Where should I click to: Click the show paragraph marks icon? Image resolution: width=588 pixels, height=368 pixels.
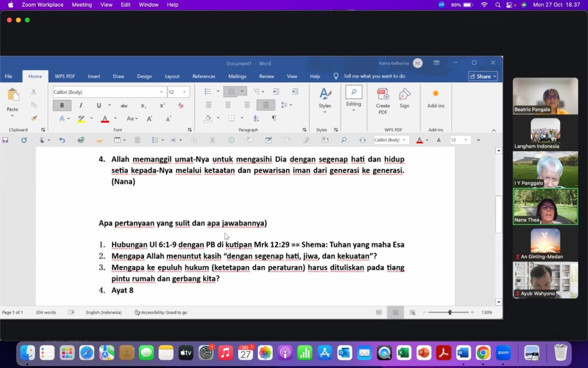pos(274,118)
